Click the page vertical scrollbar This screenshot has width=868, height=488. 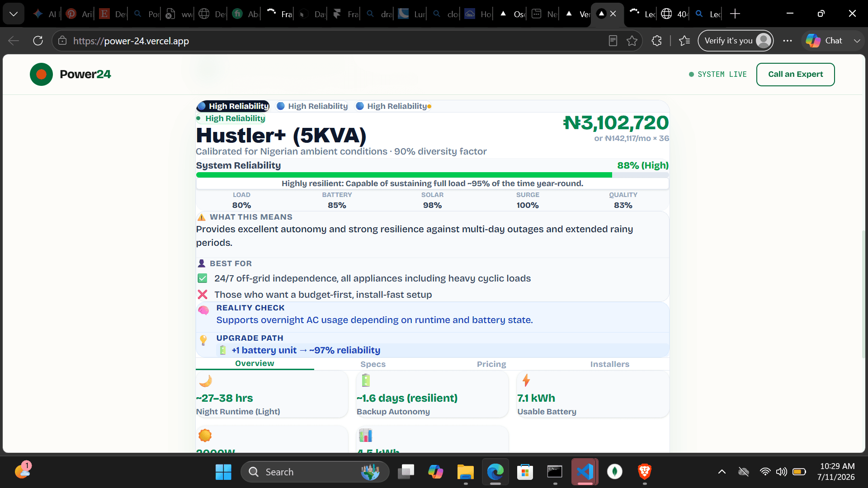tap(864, 294)
